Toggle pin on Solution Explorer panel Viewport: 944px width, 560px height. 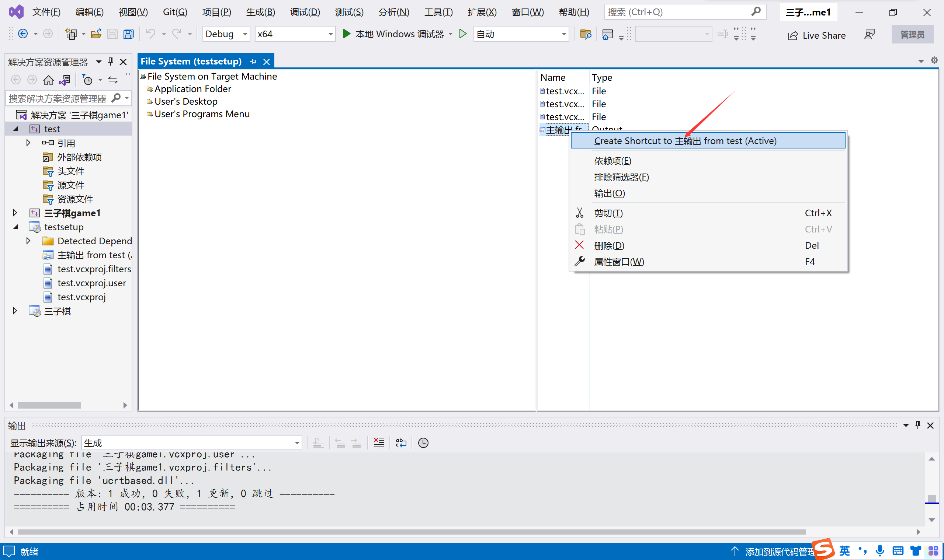coord(111,62)
